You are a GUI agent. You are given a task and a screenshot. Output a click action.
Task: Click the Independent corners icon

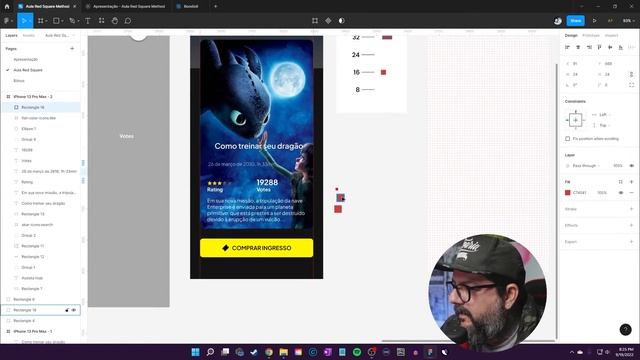[x=631, y=85]
